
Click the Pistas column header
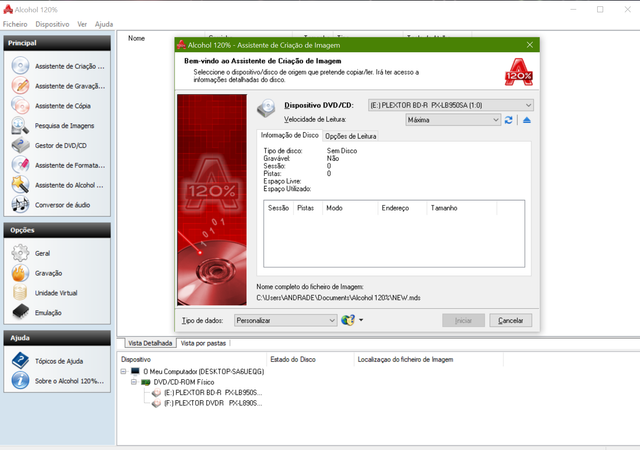click(307, 208)
